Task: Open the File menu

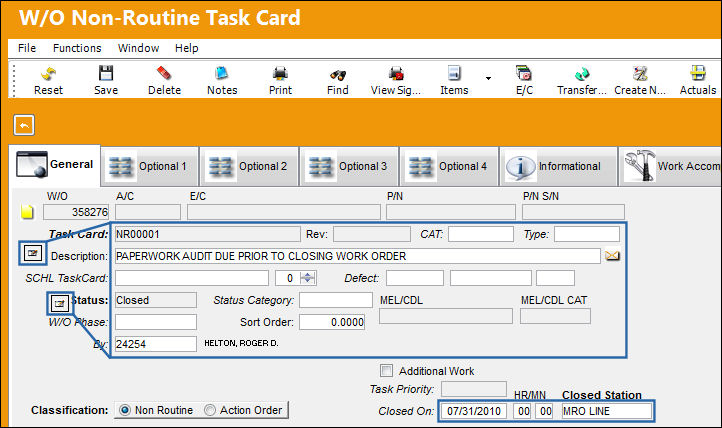Action: click(27, 48)
